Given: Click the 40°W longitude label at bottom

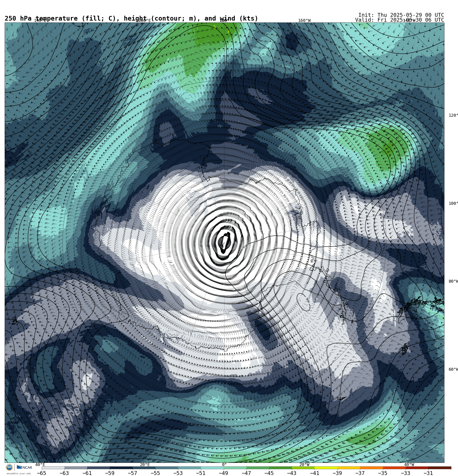Looking at the screenshot, I should pyautogui.click(x=409, y=465).
